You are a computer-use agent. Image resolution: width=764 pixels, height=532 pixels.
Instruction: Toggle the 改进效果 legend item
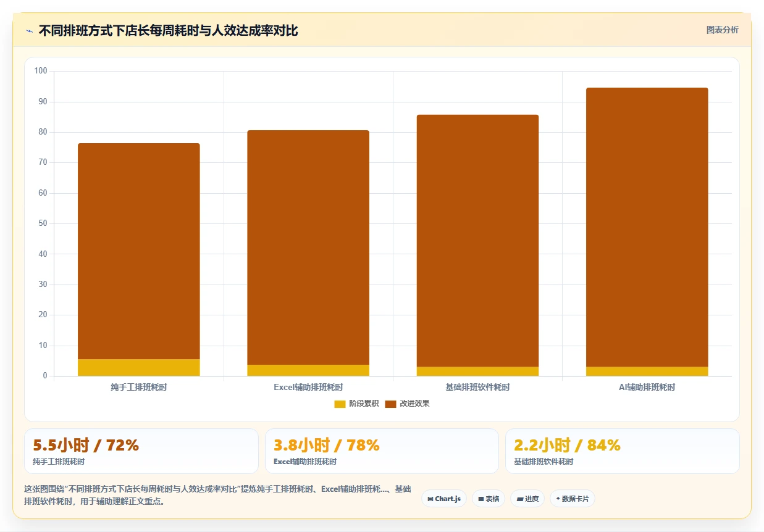(408, 404)
